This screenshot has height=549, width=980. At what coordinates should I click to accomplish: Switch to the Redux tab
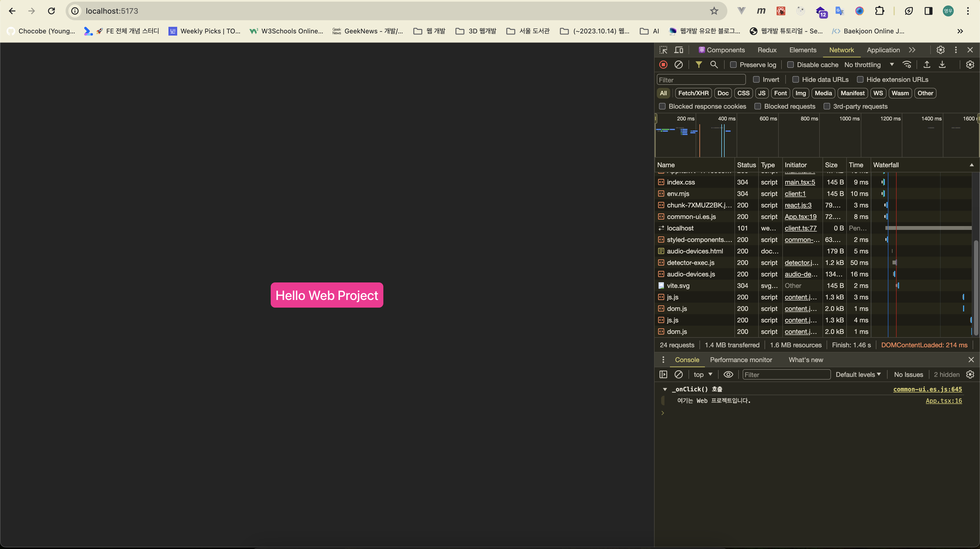point(767,50)
